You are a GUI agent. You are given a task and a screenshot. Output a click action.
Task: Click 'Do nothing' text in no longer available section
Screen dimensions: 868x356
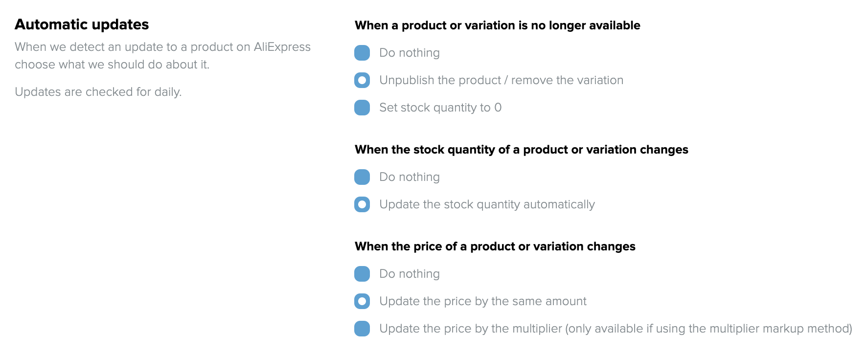tap(410, 53)
